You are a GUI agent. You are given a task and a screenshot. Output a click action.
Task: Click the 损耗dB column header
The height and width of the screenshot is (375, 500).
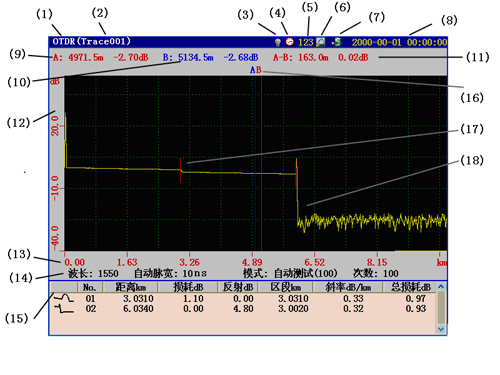188,287
